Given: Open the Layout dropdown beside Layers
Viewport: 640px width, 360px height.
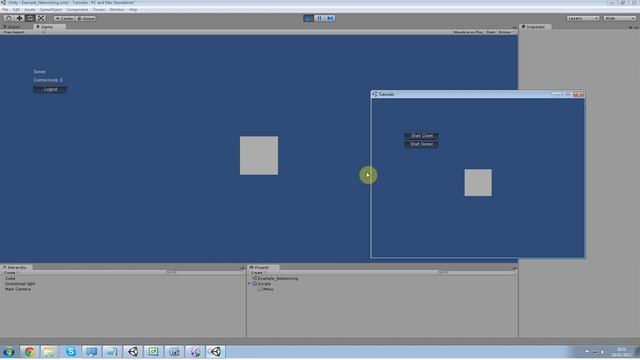Looking at the screenshot, I should click(x=620, y=18).
